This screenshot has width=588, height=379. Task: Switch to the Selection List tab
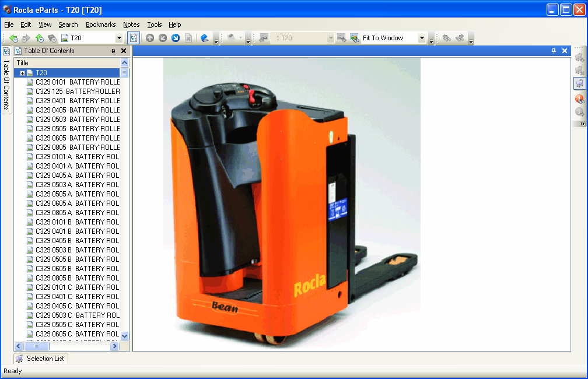click(x=41, y=359)
